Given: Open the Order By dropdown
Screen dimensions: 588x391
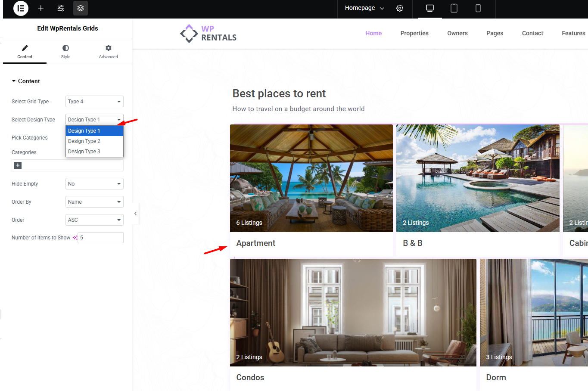Looking at the screenshot, I should [94, 202].
